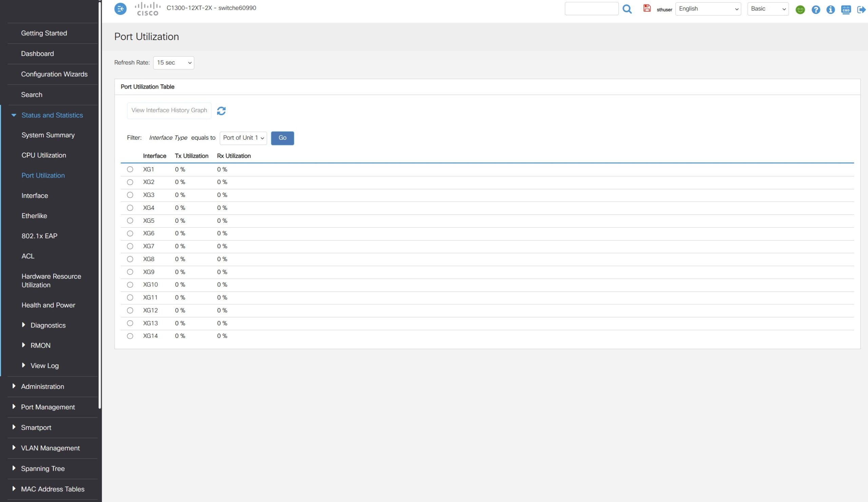The image size is (868, 502).
Task: Click the green Cisco feedback smiley icon
Action: point(800,9)
